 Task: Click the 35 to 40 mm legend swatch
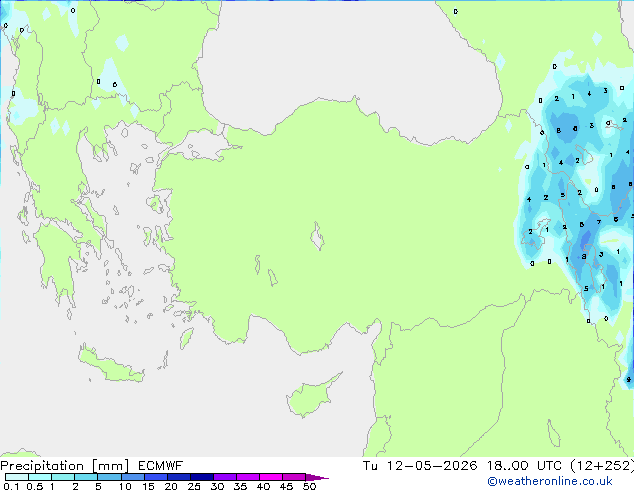pyautogui.click(x=247, y=477)
